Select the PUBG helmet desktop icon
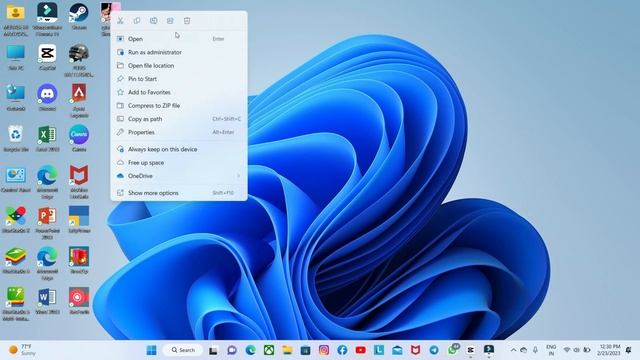The image size is (640, 360). [x=79, y=60]
